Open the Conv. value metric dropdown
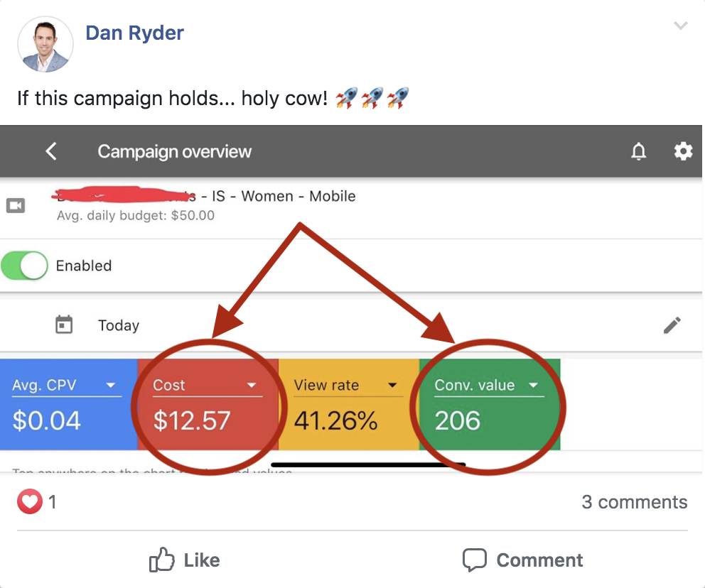705x588 pixels. click(533, 385)
